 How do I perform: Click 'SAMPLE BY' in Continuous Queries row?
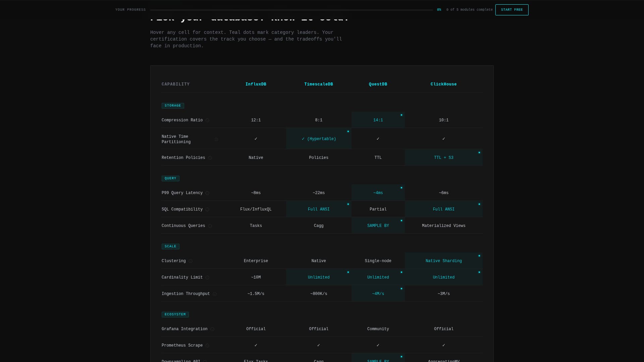378,226
